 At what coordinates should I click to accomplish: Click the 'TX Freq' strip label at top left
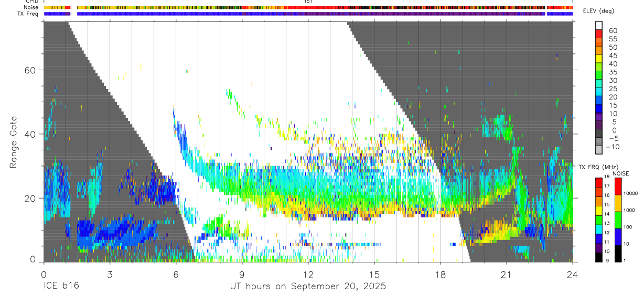click(28, 14)
